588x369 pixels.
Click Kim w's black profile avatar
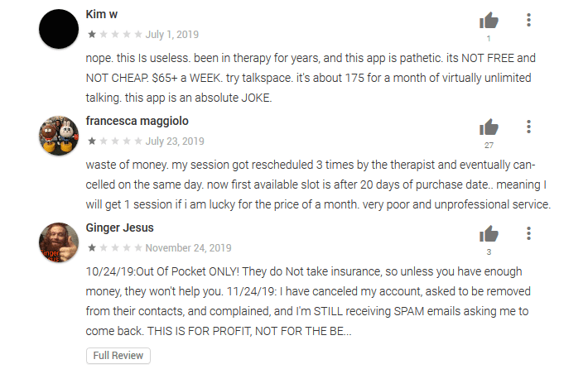tap(60, 29)
